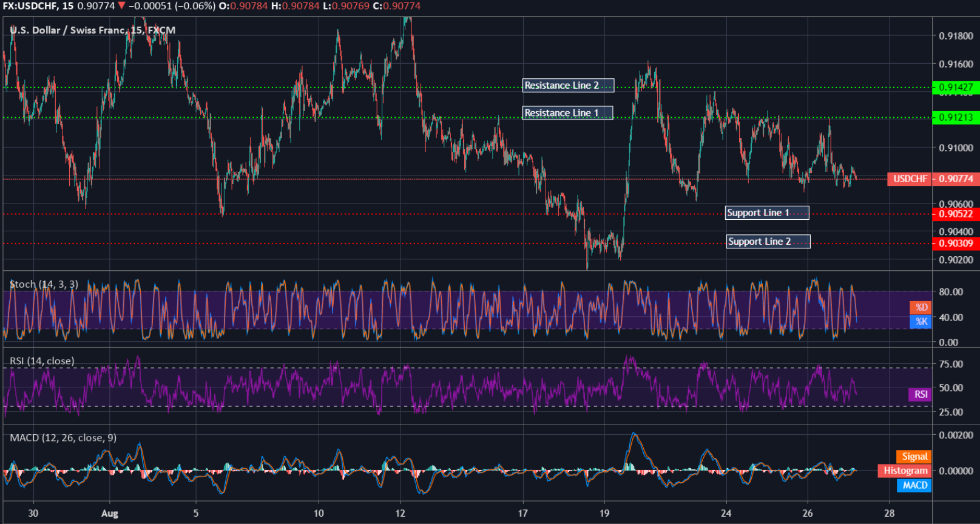Click the blue MACD scale label
Image resolution: width=980 pixels, height=524 pixels.
pos(914,485)
